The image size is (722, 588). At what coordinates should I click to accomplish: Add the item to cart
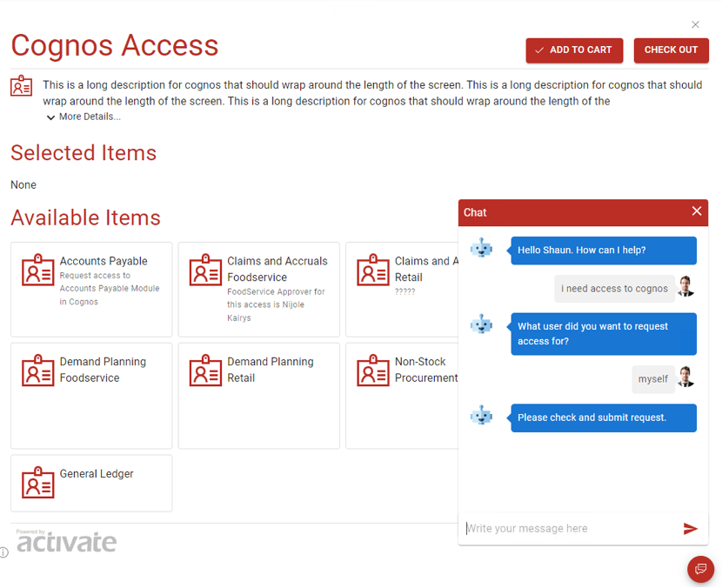pyautogui.click(x=574, y=50)
